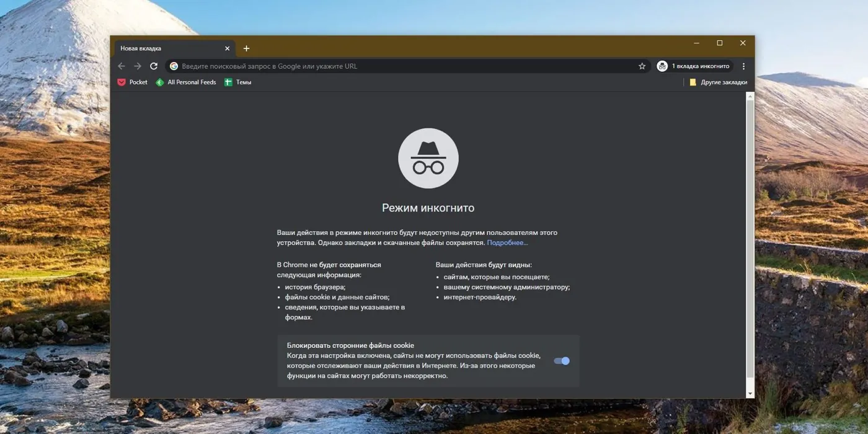Click the text история браузера;
The width and height of the screenshot is (868, 434).
tap(316, 287)
